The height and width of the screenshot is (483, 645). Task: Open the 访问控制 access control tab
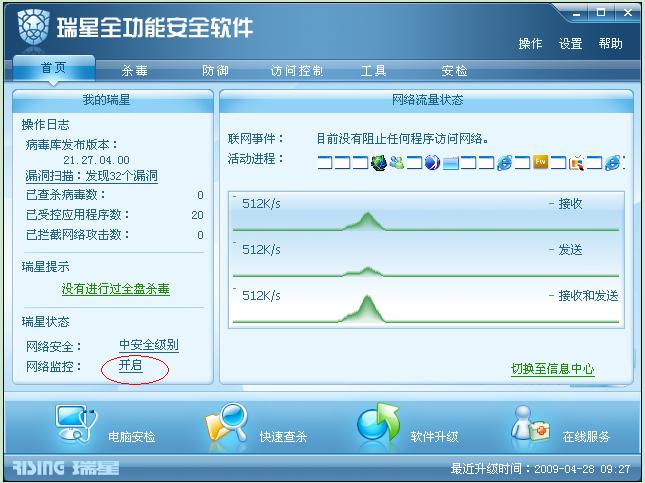[x=297, y=71]
